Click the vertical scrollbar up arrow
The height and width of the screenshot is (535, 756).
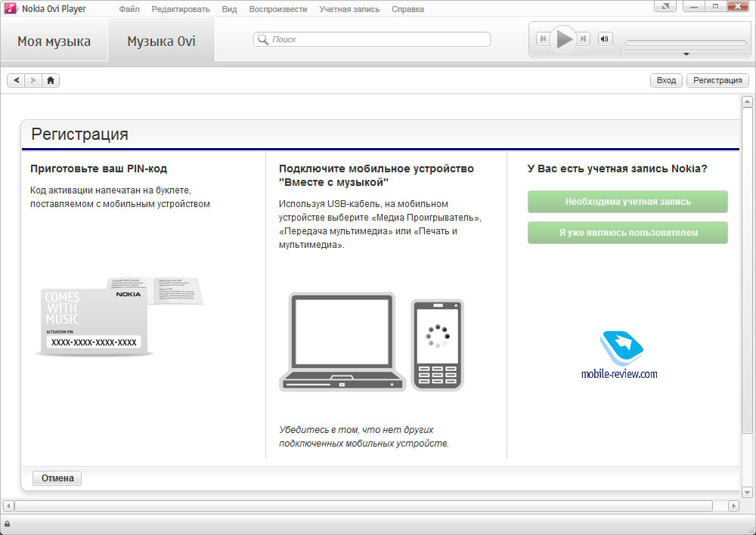coord(747,102)
